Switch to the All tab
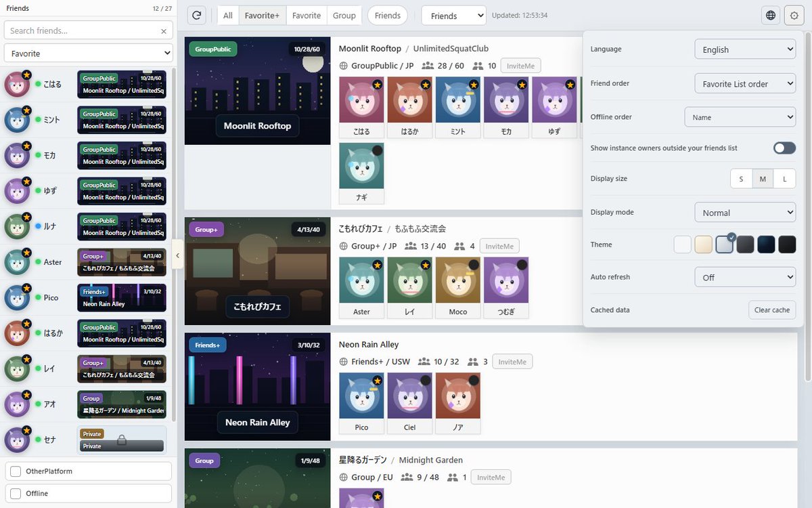Screen dimensions: 812x508 tap(228, 16)
